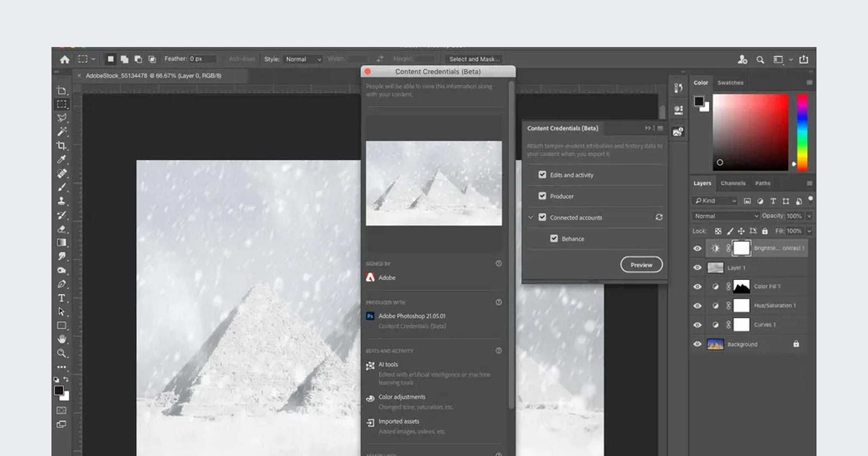Select the Zoom magnifier tool in left toolbar

coord(62,353)
